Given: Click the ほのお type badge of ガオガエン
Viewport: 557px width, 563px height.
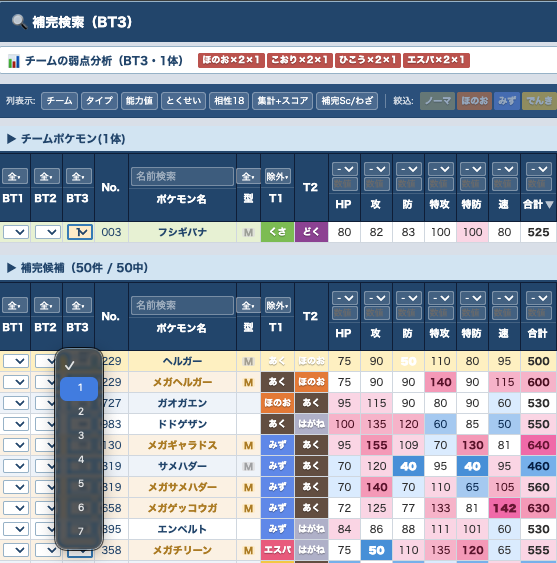Looking at the screenshot, I should click(x=278, y=403).
